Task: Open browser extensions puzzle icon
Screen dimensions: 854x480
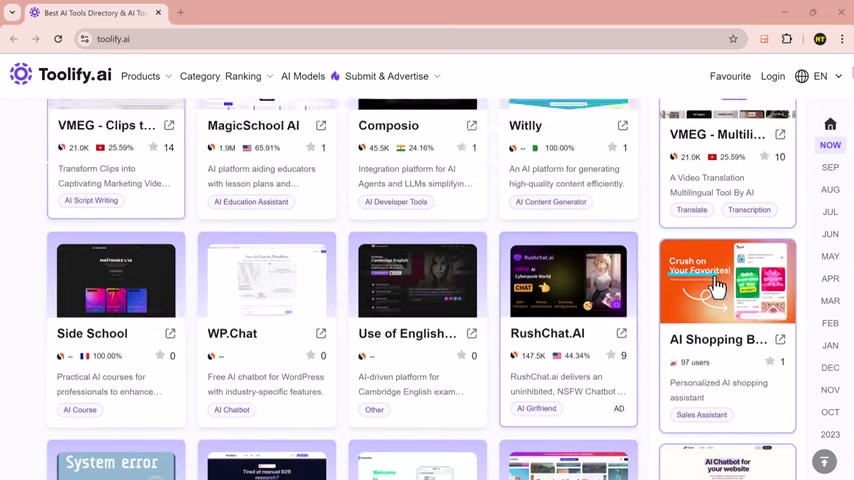Action: [786, 39]
